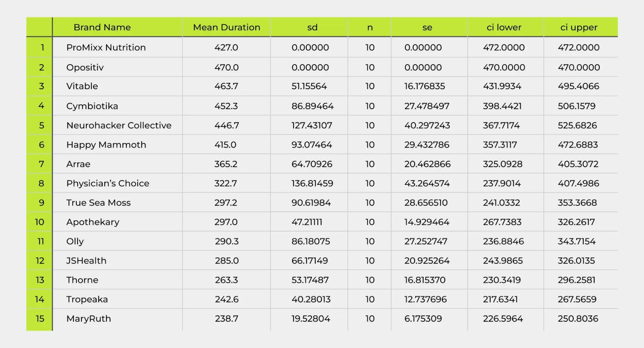
Task: Click Arrae's se value 20.462866
Action: click(427, 164)
